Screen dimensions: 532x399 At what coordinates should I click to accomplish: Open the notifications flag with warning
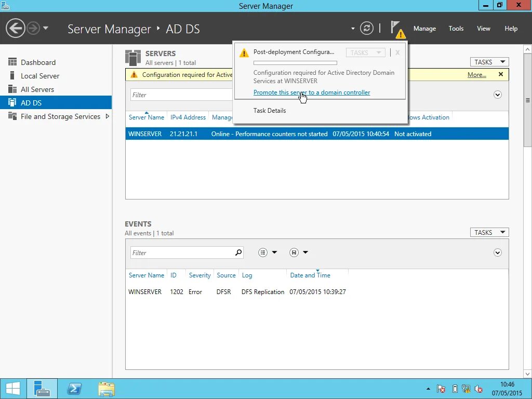[397, 29]
